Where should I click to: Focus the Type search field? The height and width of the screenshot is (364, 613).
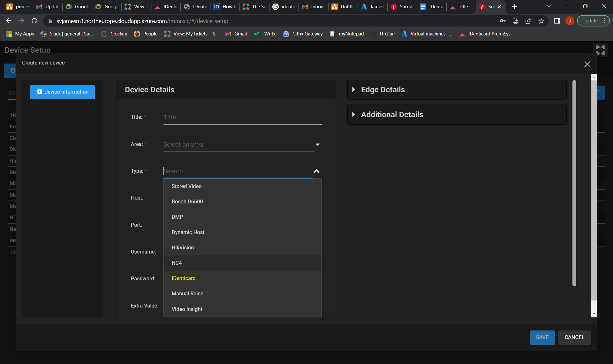(x=238, y=171)
